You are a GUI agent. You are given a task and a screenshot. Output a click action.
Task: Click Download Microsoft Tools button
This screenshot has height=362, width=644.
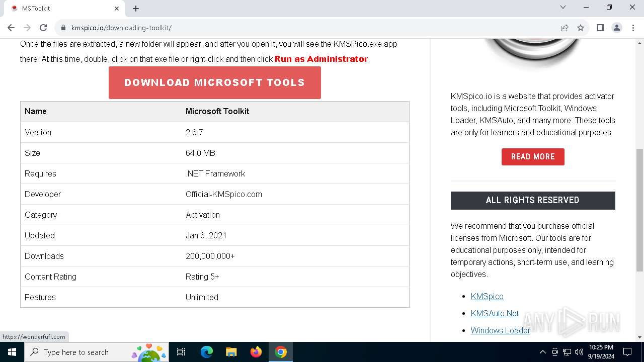[215, 82]
